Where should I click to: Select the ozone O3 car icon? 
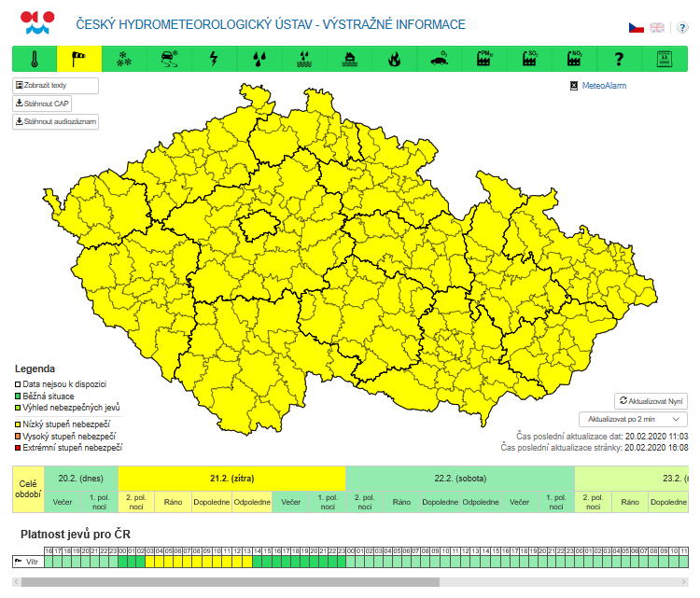click(x=440, y=59)
